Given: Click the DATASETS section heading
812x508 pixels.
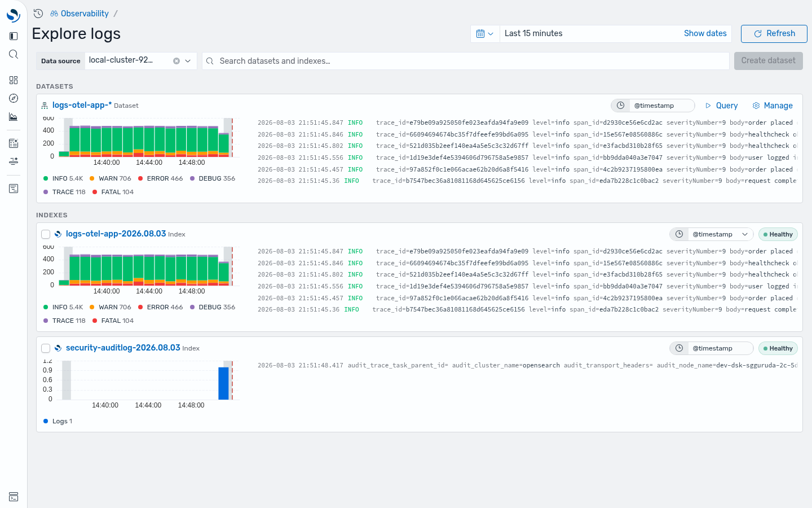Looking at the screenshot, I should 55,86.
